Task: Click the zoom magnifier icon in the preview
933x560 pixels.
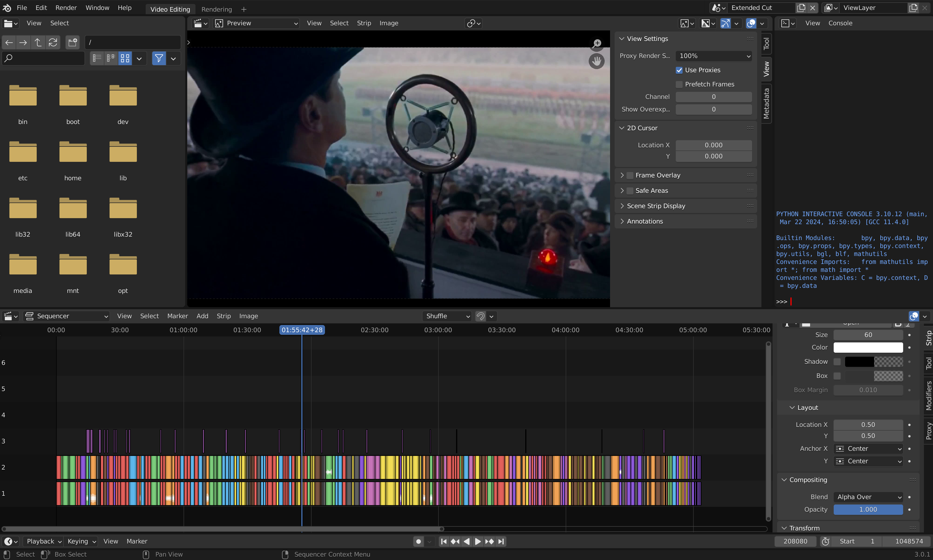Action: pos(597,44)
